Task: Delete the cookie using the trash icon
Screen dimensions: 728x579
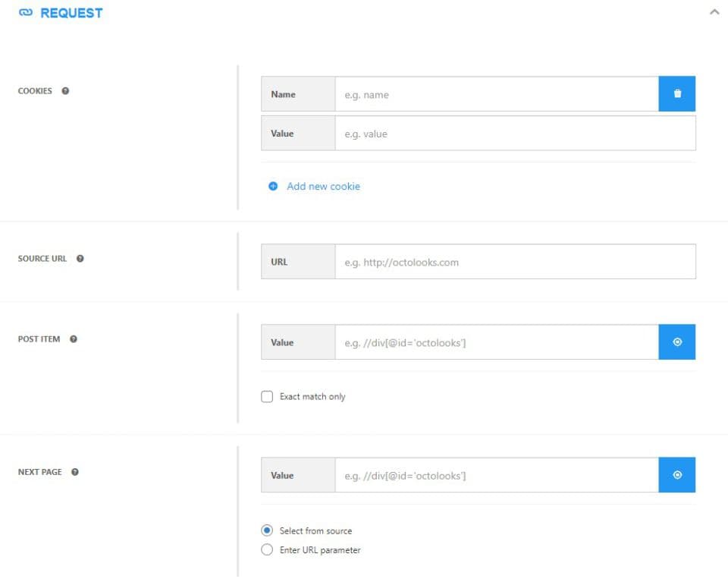Action: (677, 94)
